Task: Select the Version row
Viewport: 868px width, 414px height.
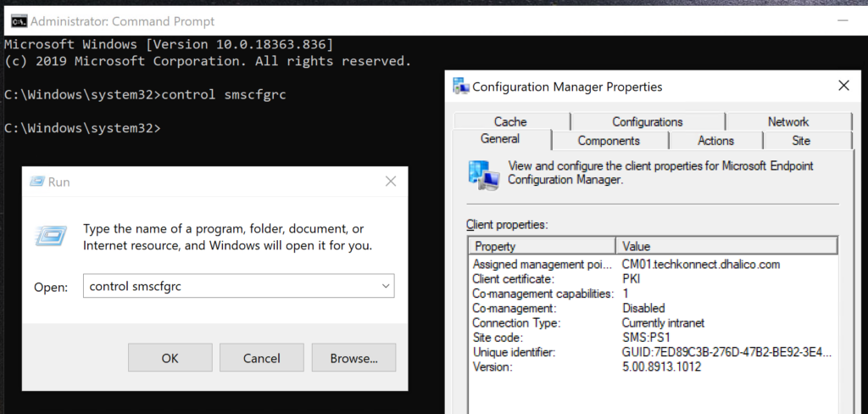Action: click(x=653, y=366)
